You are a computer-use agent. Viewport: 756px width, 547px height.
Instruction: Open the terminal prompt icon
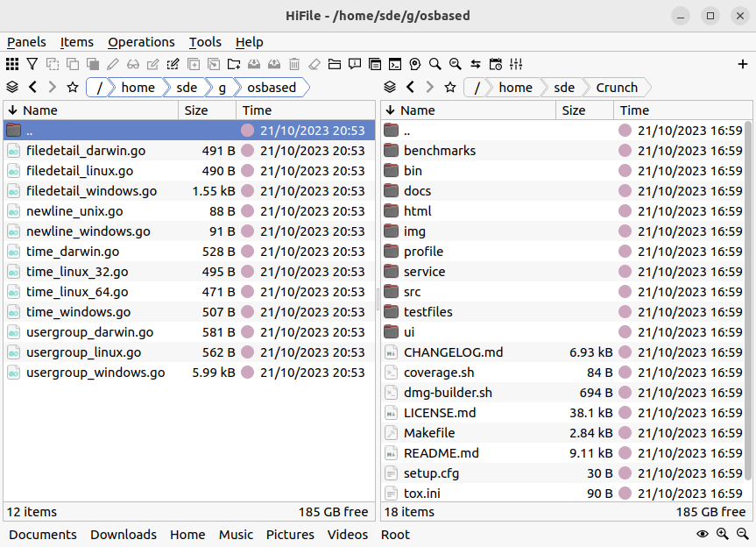tap(395, 64)
